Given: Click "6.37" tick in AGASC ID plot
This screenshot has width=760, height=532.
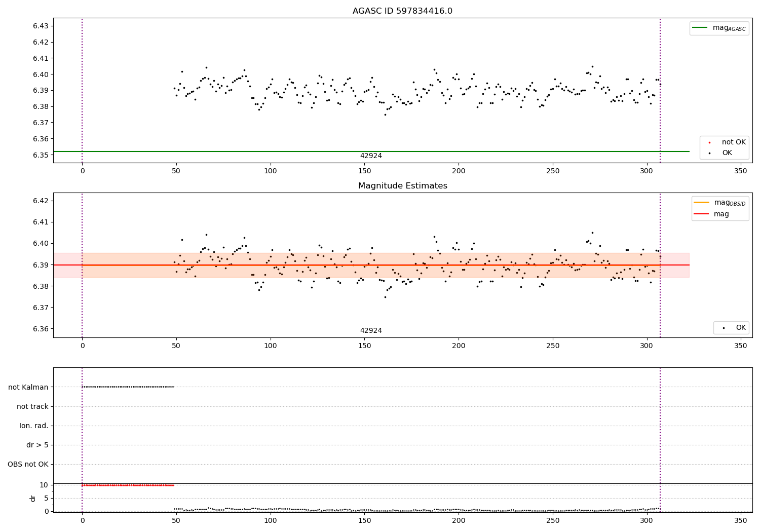Looking at the screenshot, I should point(41,123).
